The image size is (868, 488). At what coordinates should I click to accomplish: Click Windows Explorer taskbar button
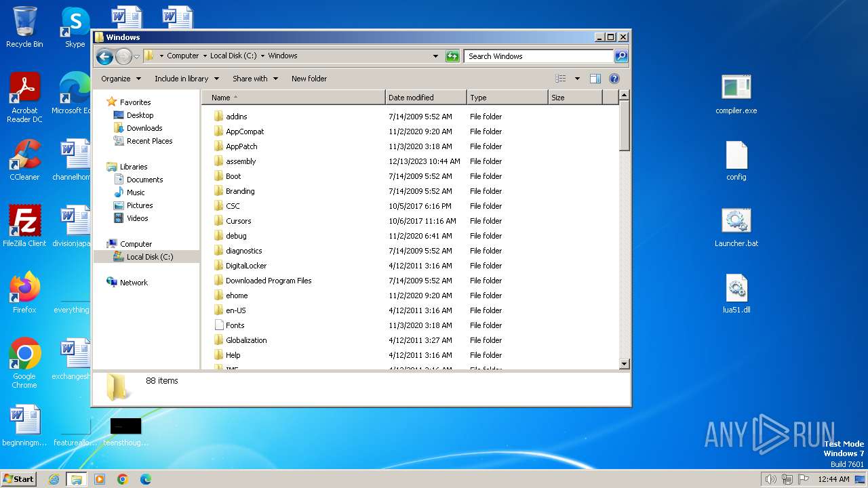(76, 479)
